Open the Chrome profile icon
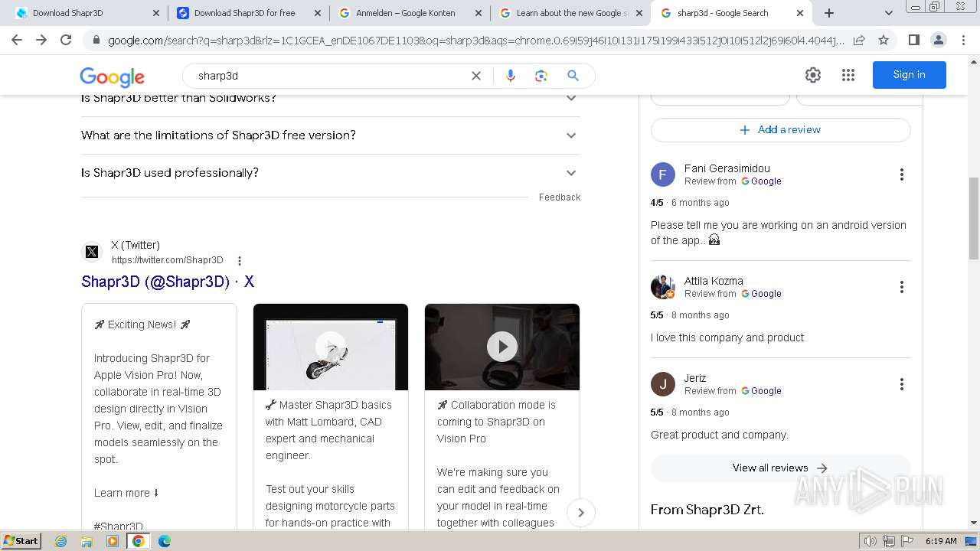 [938, 40]
